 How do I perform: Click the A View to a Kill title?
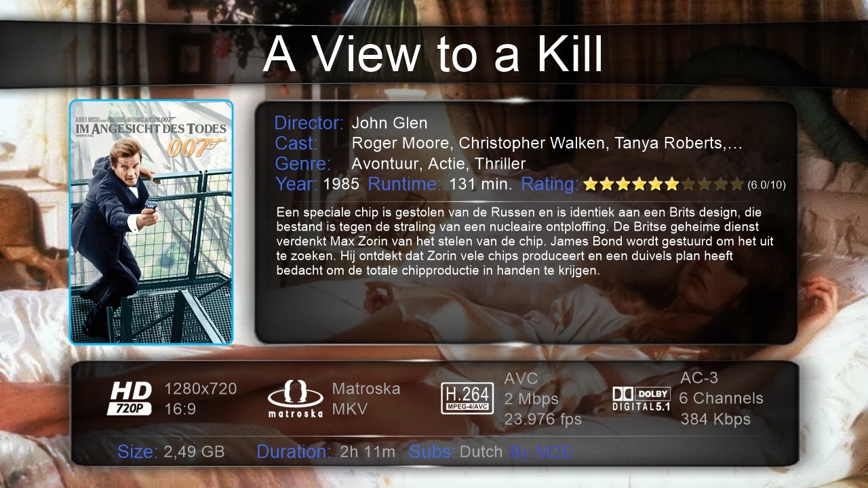433,54
